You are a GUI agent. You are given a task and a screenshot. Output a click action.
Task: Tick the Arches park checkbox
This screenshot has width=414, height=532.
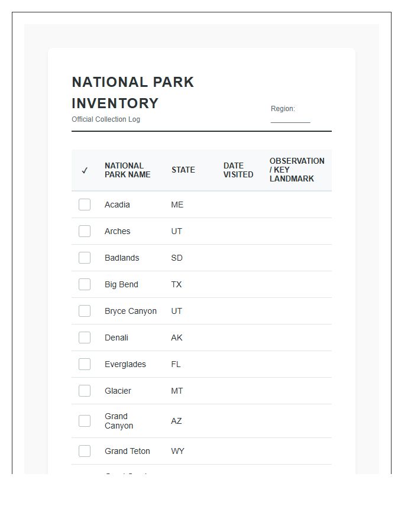tap(85, 231)
